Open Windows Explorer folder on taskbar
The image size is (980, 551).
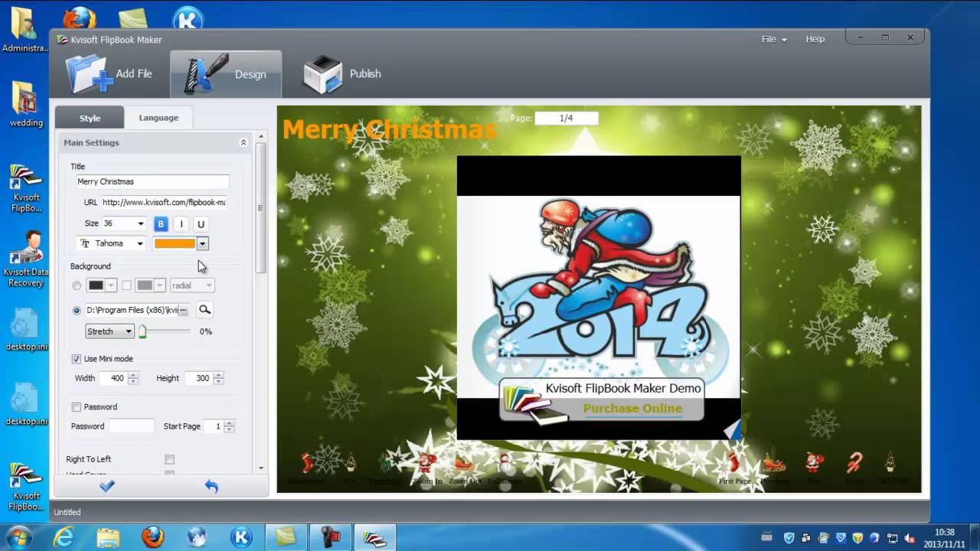pyautogui.click(x=108, y=537)
